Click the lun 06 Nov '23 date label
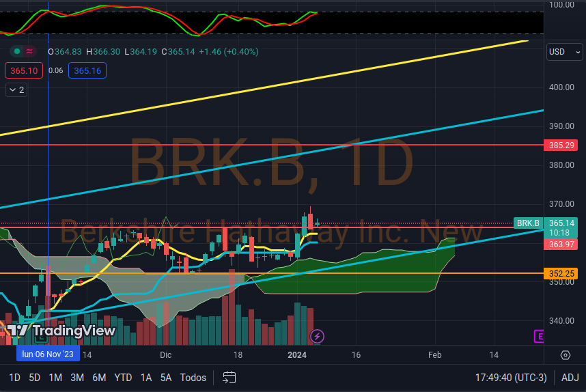Image resolution: width=586 pixels, height=392 pixels. (48, 354)
